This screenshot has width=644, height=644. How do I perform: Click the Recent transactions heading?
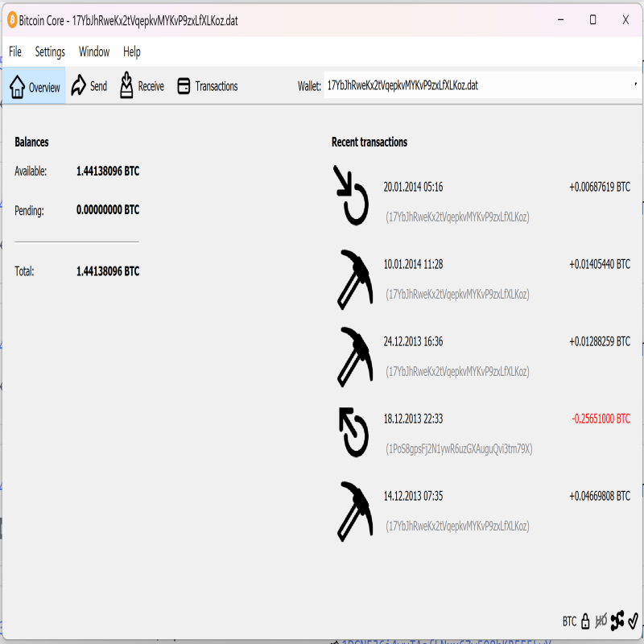click(x=369, y=142)
